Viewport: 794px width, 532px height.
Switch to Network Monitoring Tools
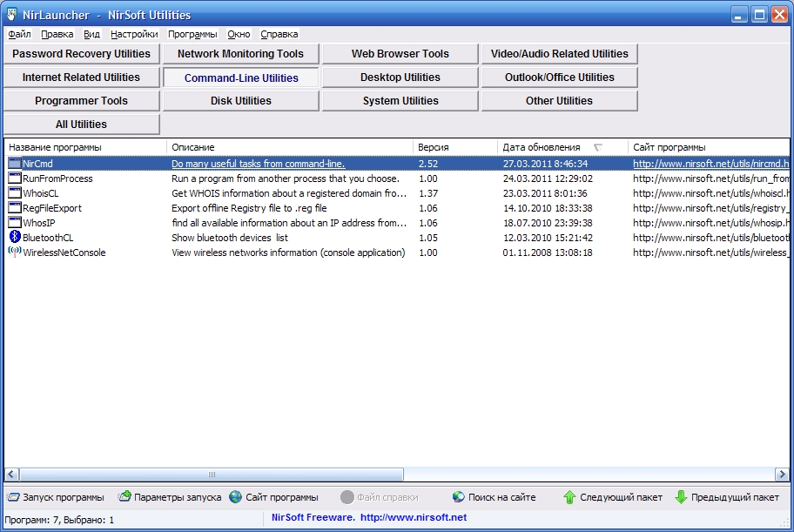pos(240,54)
